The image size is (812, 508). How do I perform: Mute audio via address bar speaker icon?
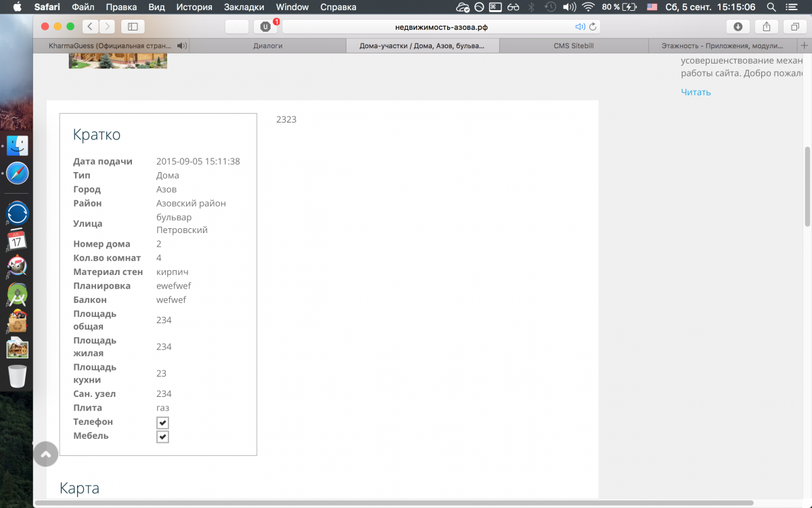click(580, 27)
